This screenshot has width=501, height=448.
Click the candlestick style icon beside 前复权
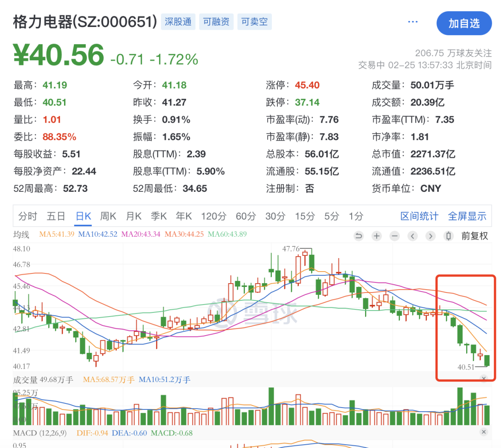(x=449, y=236)
